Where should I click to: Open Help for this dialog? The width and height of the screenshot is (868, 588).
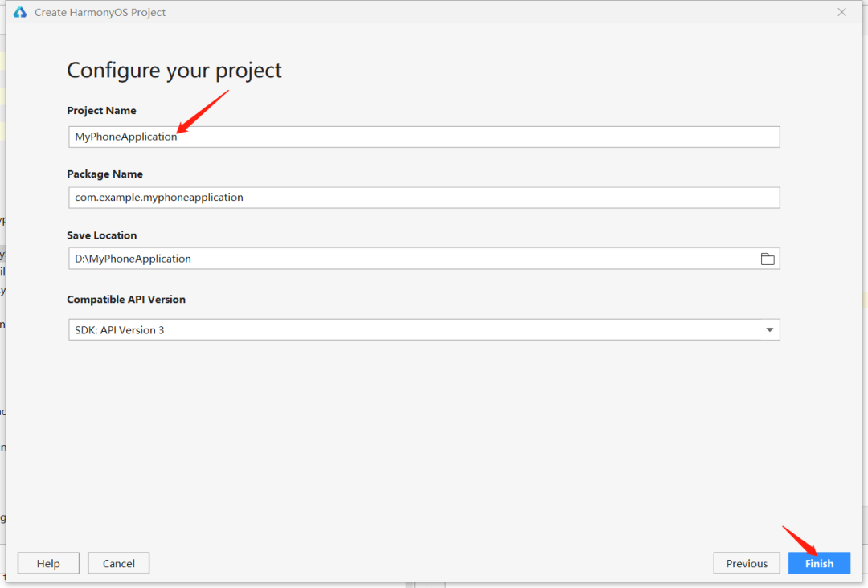48,563
